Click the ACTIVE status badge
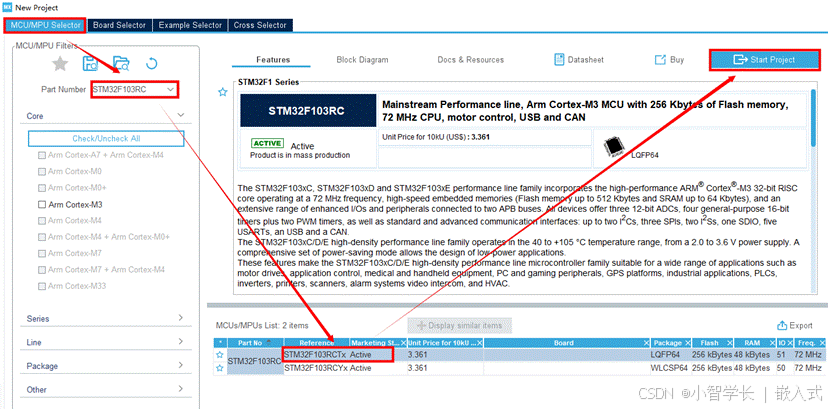 (x=267, y=143)
